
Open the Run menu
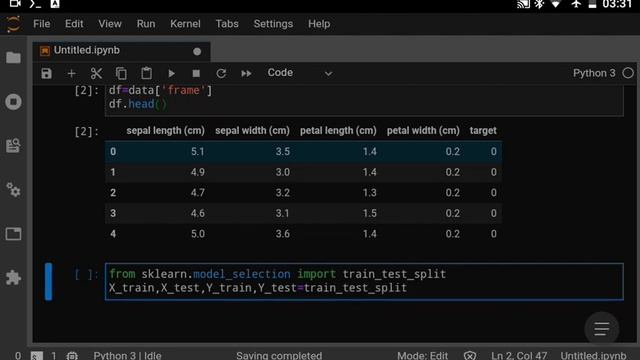pos(146,24)
